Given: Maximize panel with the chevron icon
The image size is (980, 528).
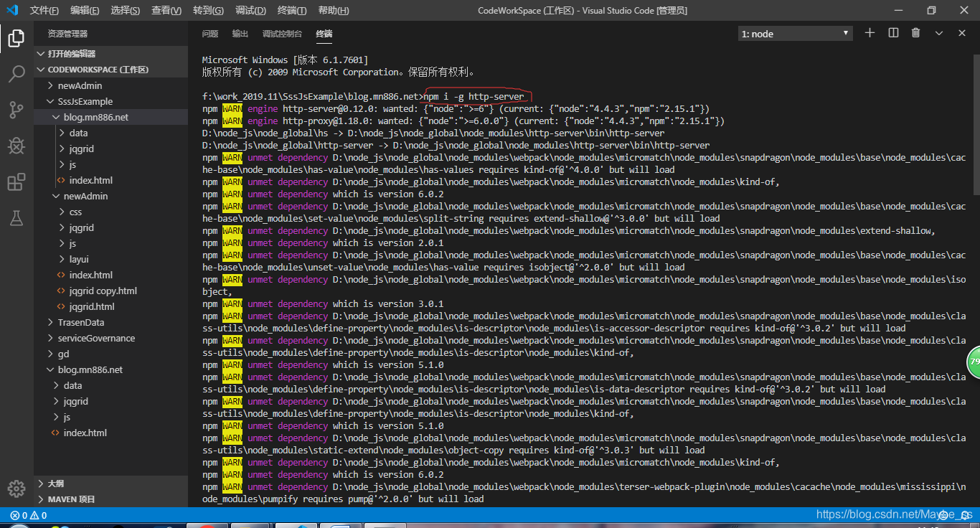Looking at the screenshot, I should point(938,33).
